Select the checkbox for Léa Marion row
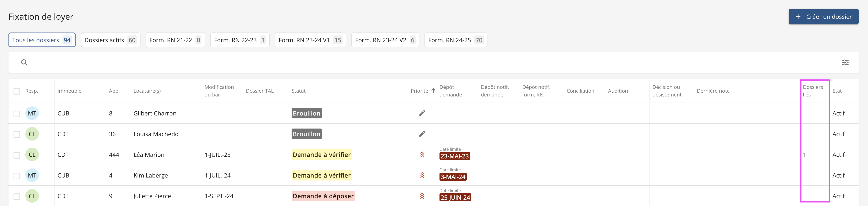 pyautogui.click(x=17, y=155)
